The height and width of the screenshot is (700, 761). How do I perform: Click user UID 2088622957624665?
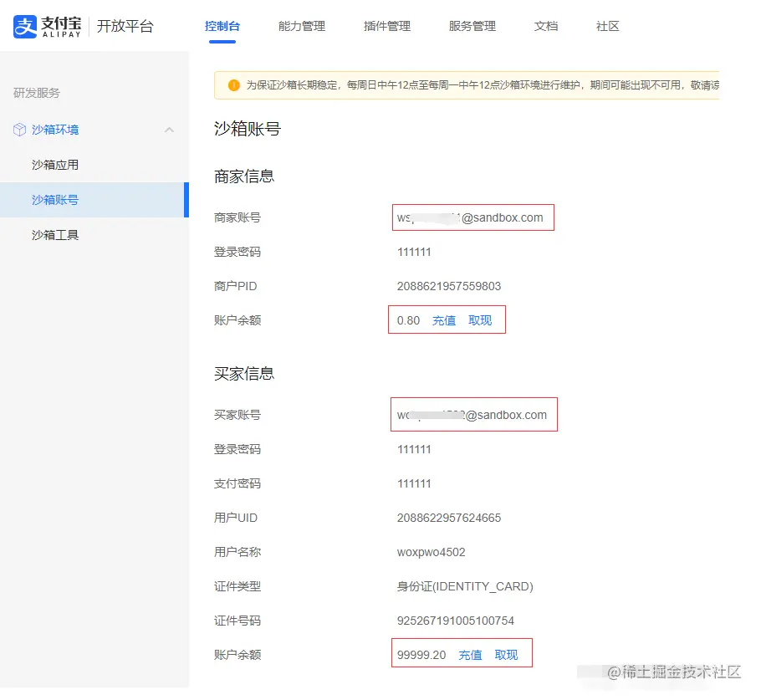(449, 518)
